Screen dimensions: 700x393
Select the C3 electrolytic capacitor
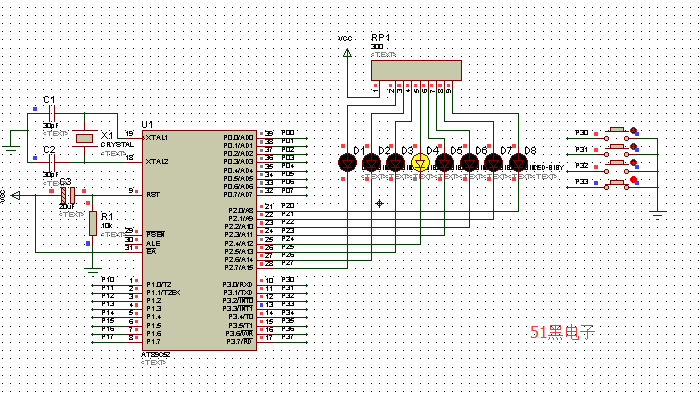point(68,195)
